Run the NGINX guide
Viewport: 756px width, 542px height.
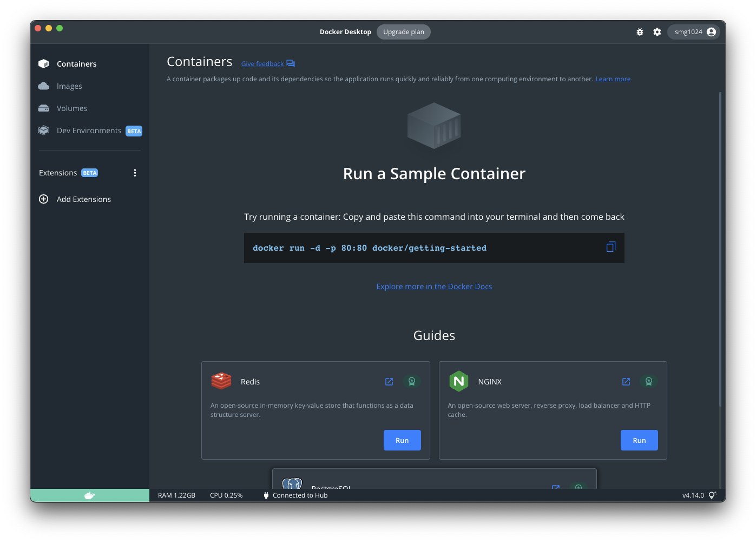(x=639, y=440)
